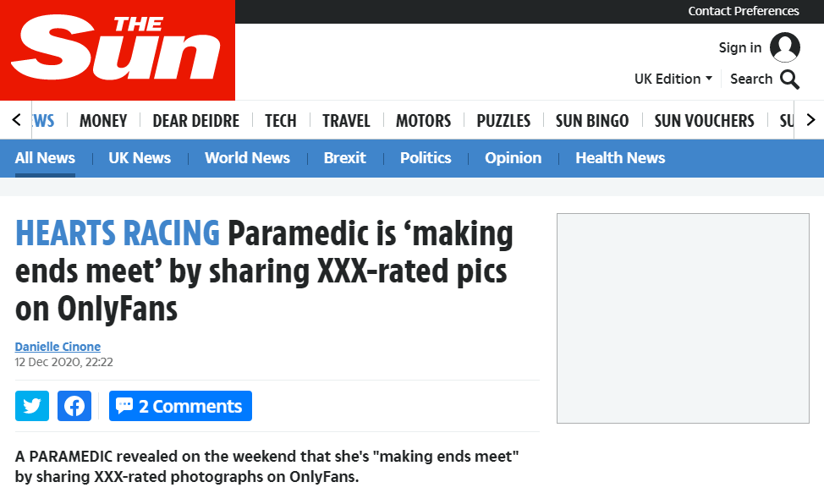Share the article on Facebook
Screen dimensions: 824x504
point(74,406)
